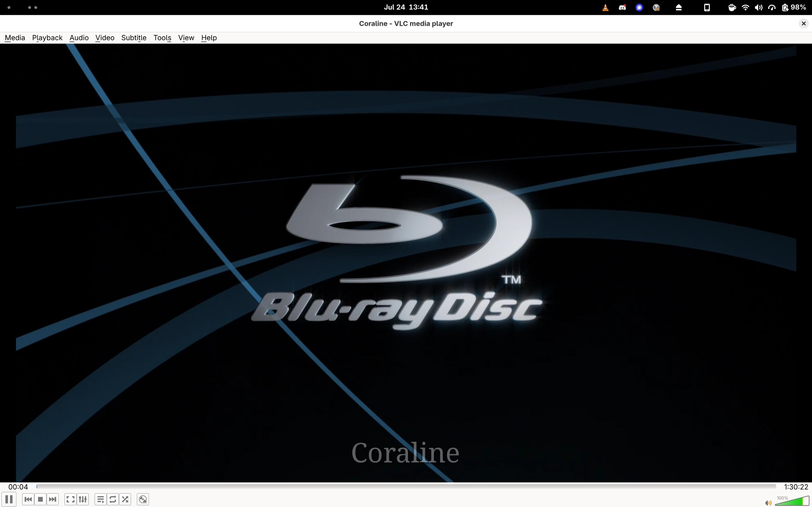Image resolution: width=812 pixels, height=507 pixels.
Task: Toggle the playlist view
Action: click(x=100, y=499)
